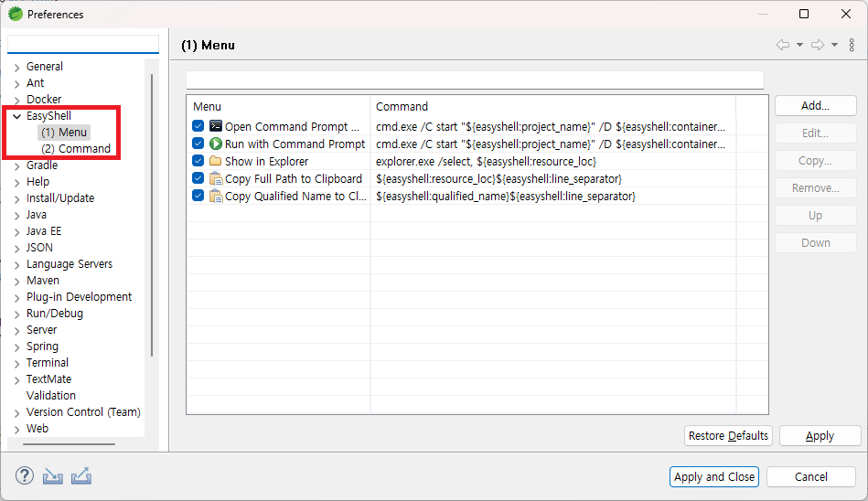Click the tree horizontal scrollbar

tap(69, 444)
